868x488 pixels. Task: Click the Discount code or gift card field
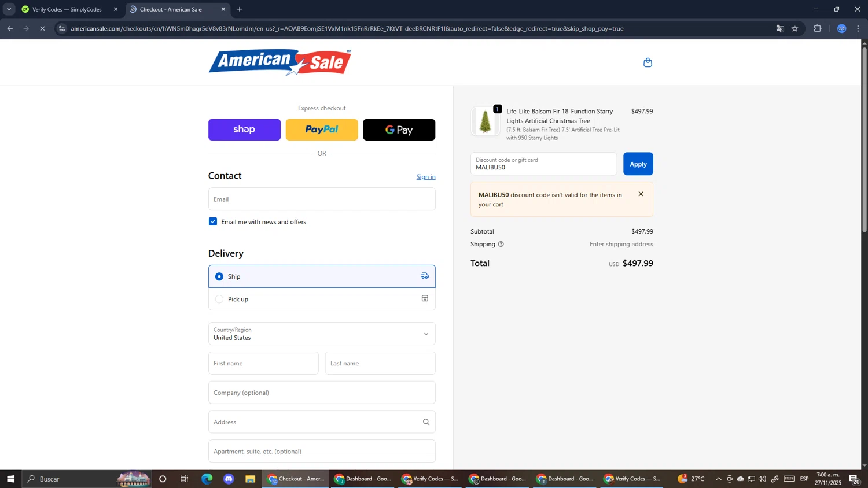coord(543,164)
